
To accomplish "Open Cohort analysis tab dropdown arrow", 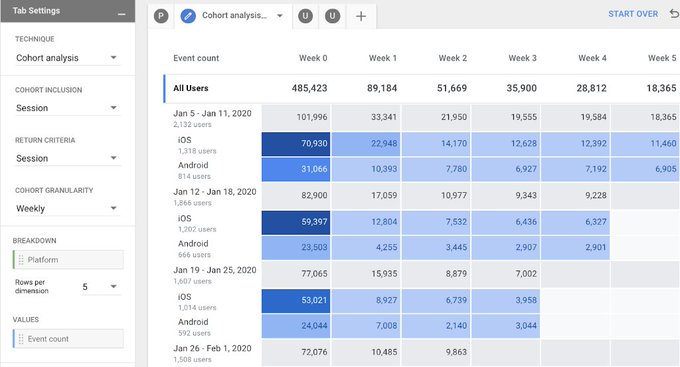I will [x=280, y=16].
